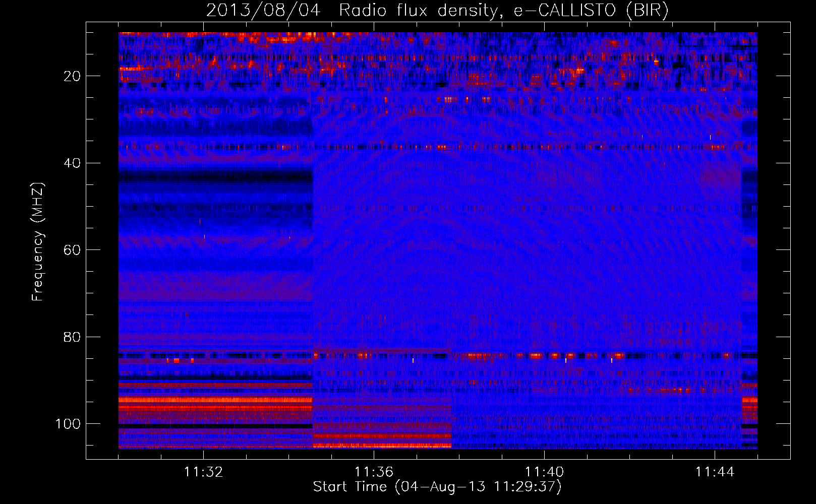This screenshot has height=504, width=816.
Task: Click the 40 MHz frequency tick label
Action: (x=72, y=163)
